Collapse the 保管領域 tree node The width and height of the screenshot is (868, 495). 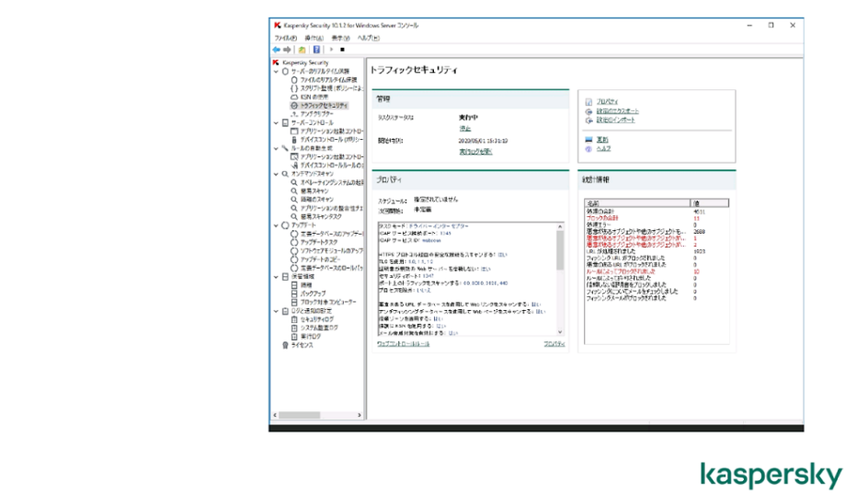pos(276,276)
